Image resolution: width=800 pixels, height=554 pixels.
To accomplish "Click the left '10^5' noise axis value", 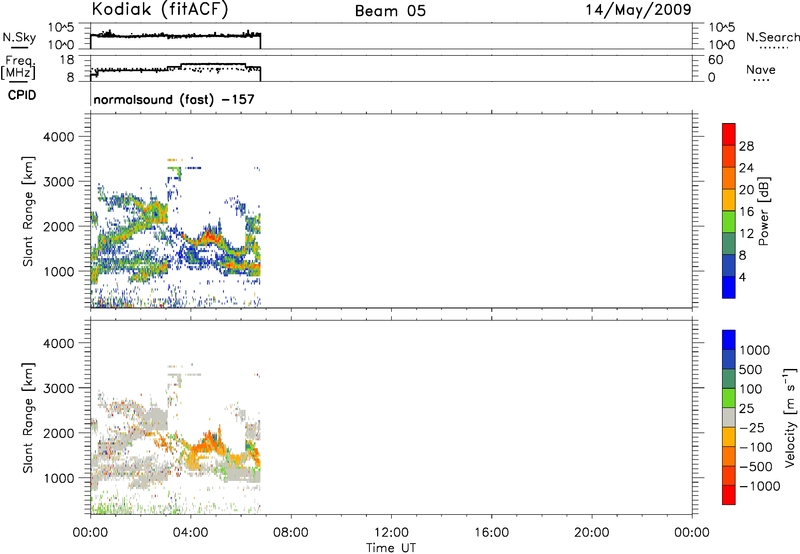I will [61, 28].
